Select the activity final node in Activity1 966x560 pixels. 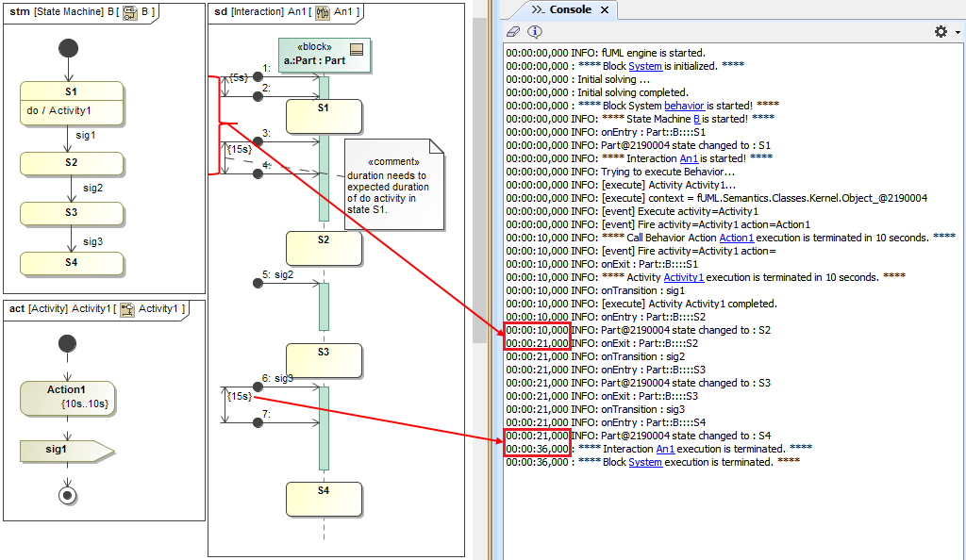click(67, 493)
